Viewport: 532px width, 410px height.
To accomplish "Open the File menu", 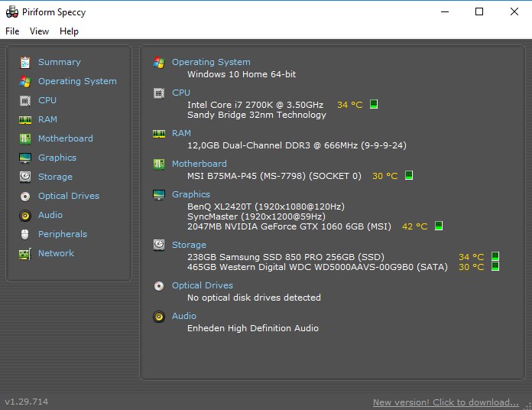I will pos(12,31).
